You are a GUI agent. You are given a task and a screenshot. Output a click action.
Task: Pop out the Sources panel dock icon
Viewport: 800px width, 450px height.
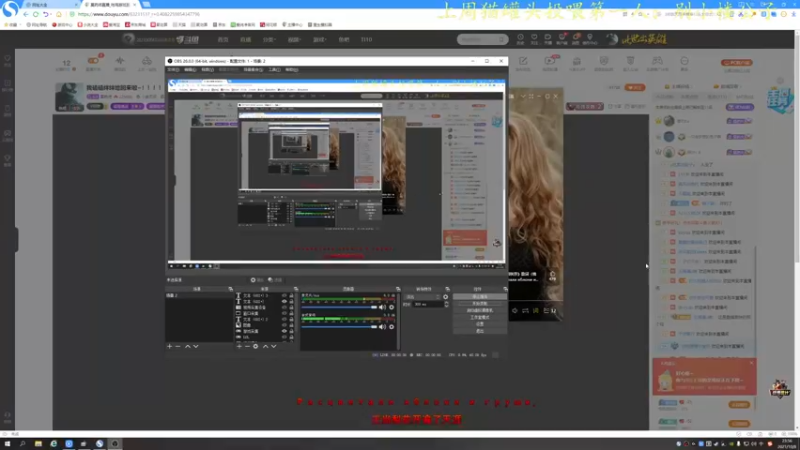pyautogui.click(x=296, y=289)
